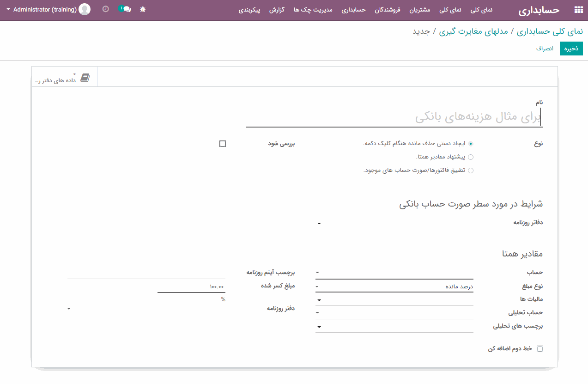The height and width of the screenshot is (384, 588).
Task: Open the 'حساب' account dropdown
Action: point(394,273)
